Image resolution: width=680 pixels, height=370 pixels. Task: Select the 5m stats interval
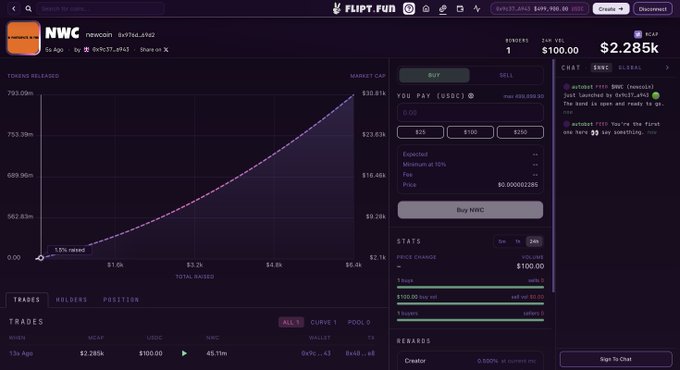(502, 241)
